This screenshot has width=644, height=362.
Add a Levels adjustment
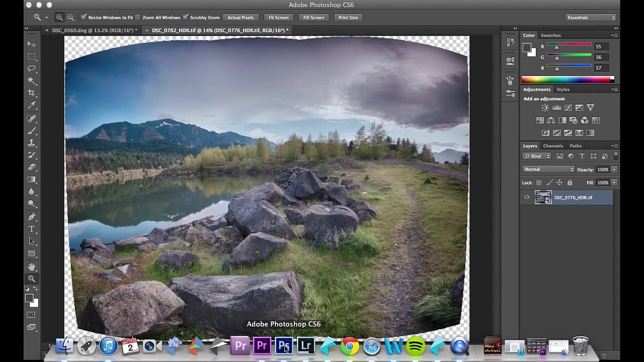coord(556,108)
